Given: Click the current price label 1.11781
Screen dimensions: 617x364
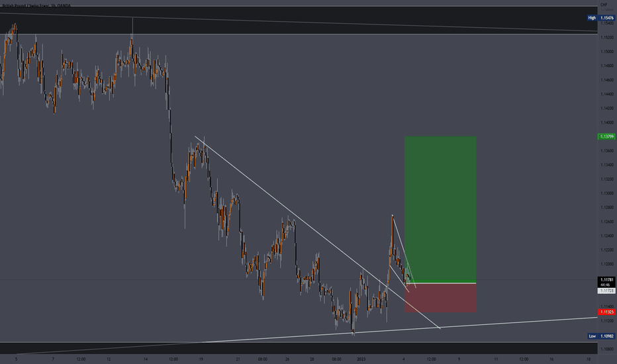Looking at the screenshot, I should coord(606,280).
